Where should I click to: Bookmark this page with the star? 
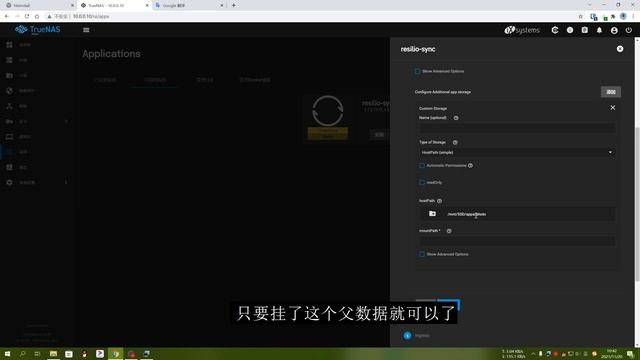pos(580,16)
